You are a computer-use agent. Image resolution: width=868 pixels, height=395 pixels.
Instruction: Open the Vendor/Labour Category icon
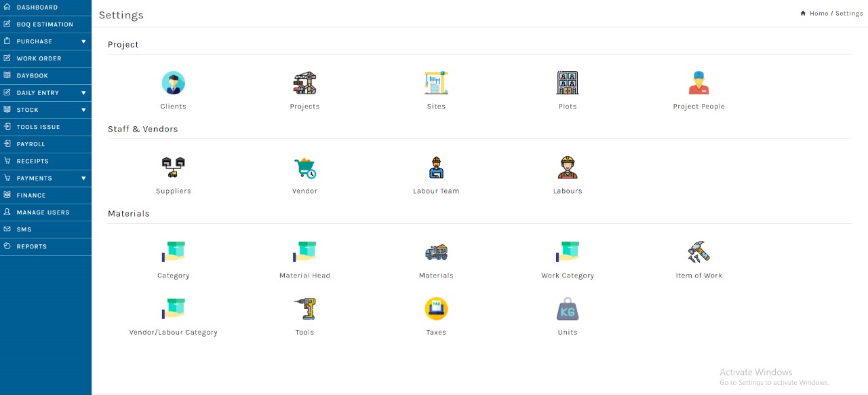[173, 309]
